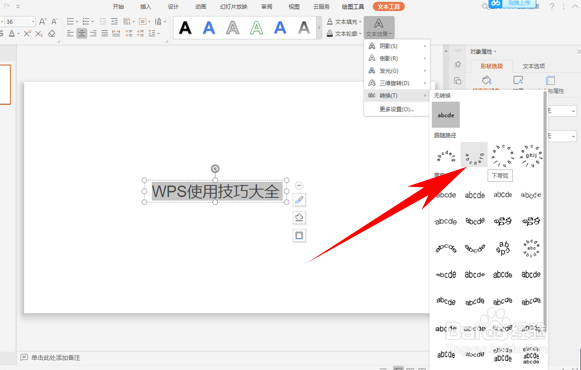The image size is (581, 370).
Task: Justify the paragraph text
Action: pyautogui.click(x=105, y=34)
